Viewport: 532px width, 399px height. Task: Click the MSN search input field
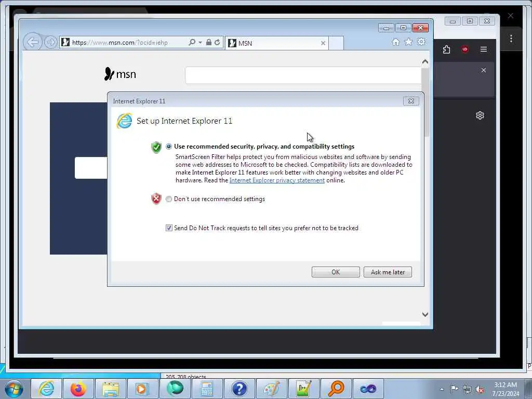tap(303, 75)
